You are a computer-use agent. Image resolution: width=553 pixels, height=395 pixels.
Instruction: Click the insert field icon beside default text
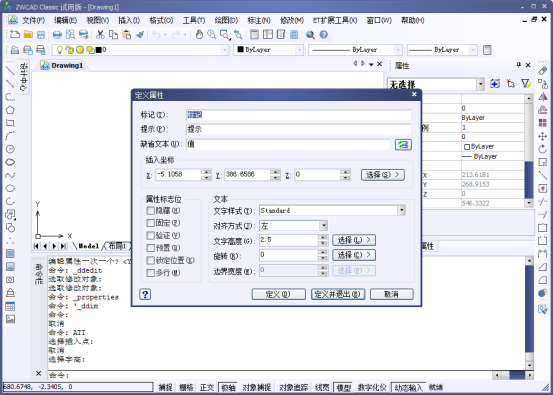403,145
